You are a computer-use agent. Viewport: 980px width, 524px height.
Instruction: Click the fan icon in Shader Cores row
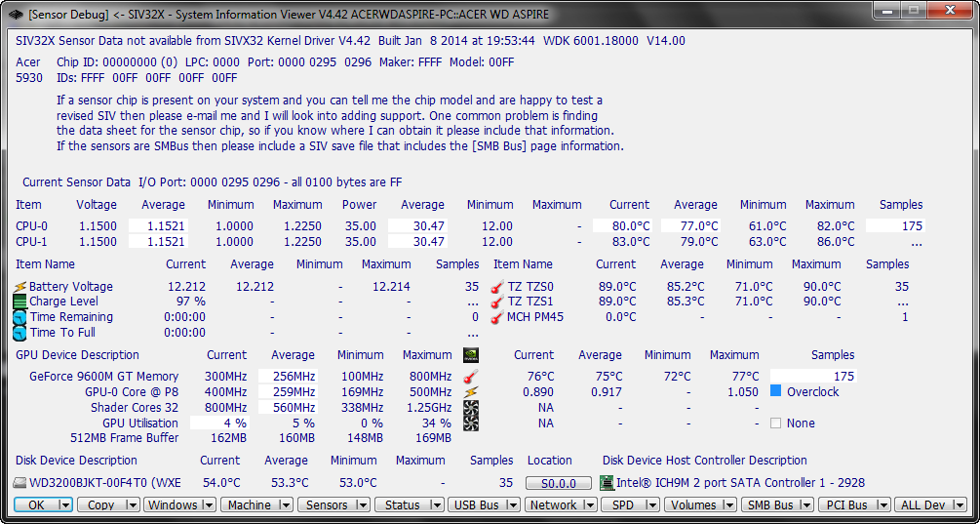click(471, 408)
